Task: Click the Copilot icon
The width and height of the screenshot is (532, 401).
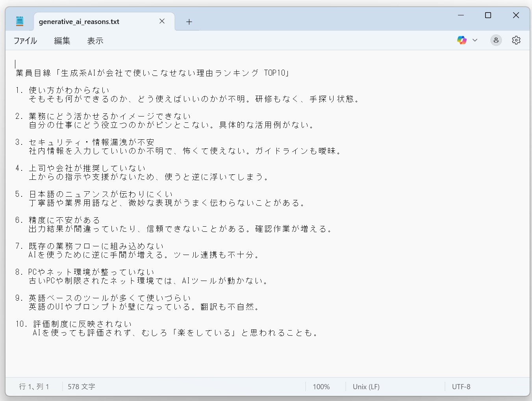Action: pos(462,40)
